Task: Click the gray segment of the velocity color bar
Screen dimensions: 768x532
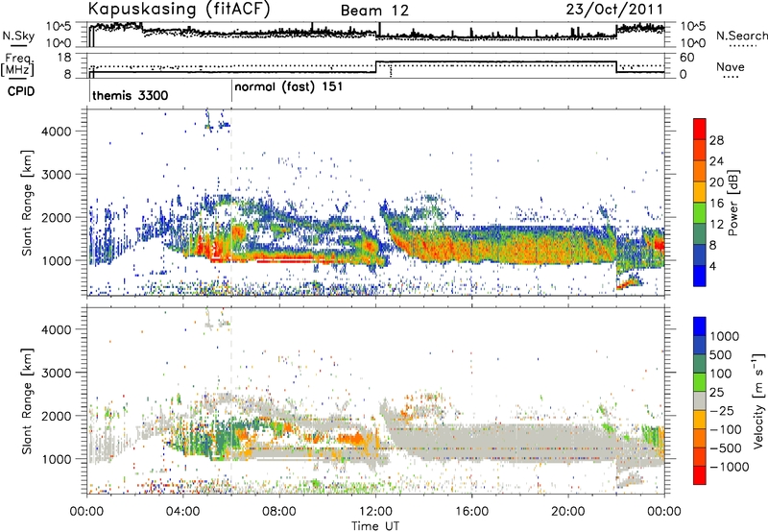Action: pyautogui.click(x=700, y=401)
